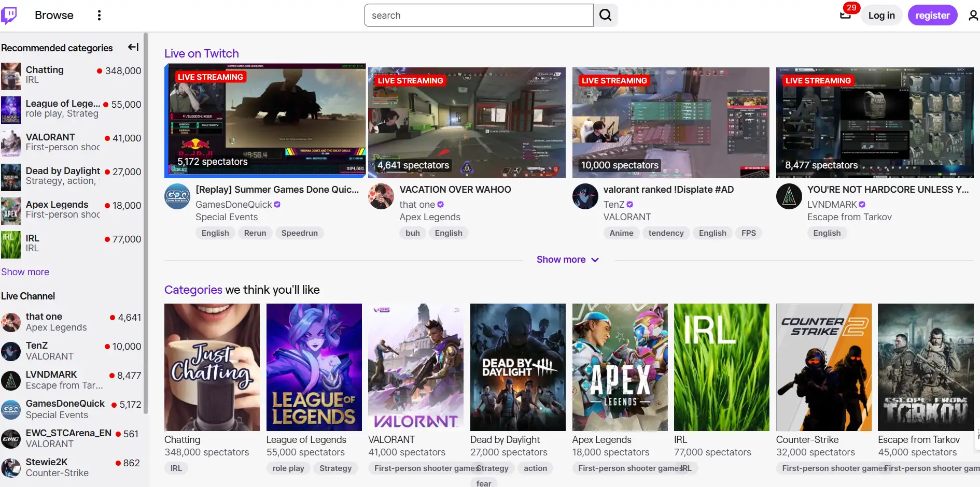
Task: Open valorant ranked !Displate #AD title
Action: click(668, 190)
